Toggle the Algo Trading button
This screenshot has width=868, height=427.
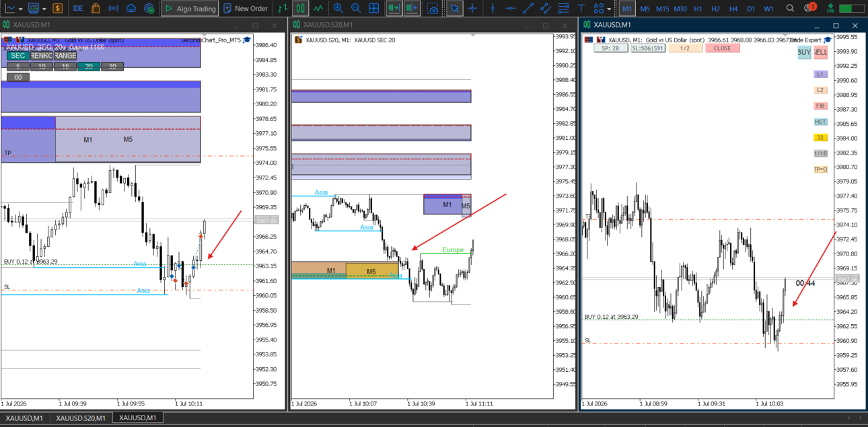tap(190, 9)
